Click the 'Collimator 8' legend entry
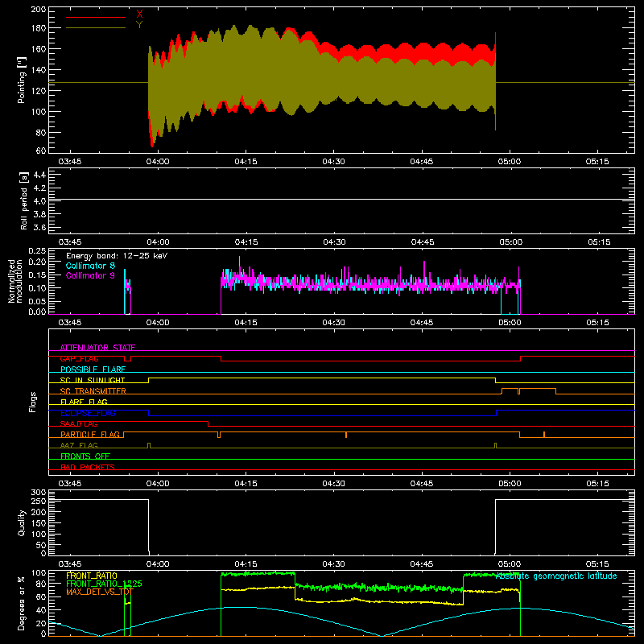 [90, 266]
